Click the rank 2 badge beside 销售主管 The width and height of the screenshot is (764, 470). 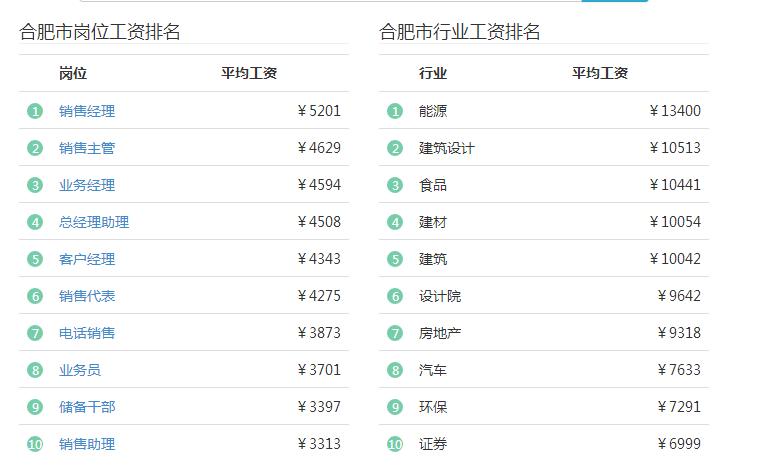coord(35,148)
